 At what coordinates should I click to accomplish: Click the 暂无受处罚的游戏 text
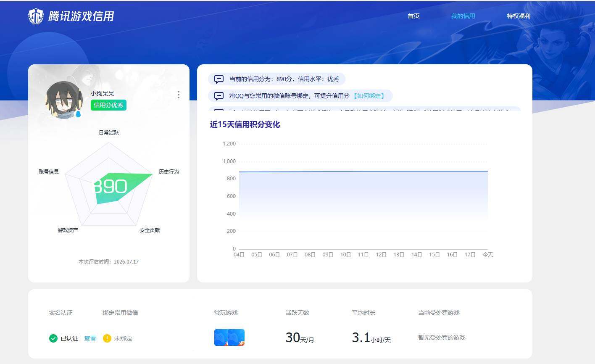tap(442, 338)
